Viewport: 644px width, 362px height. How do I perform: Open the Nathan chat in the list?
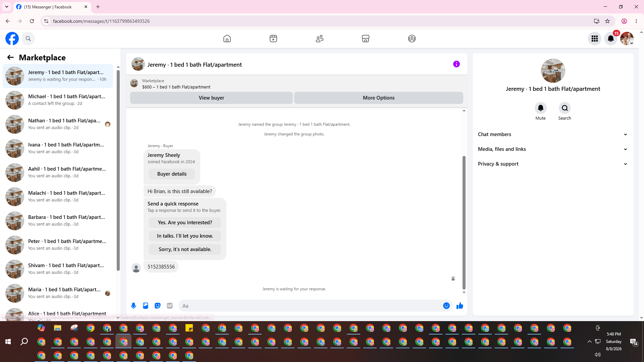(58, 124)
